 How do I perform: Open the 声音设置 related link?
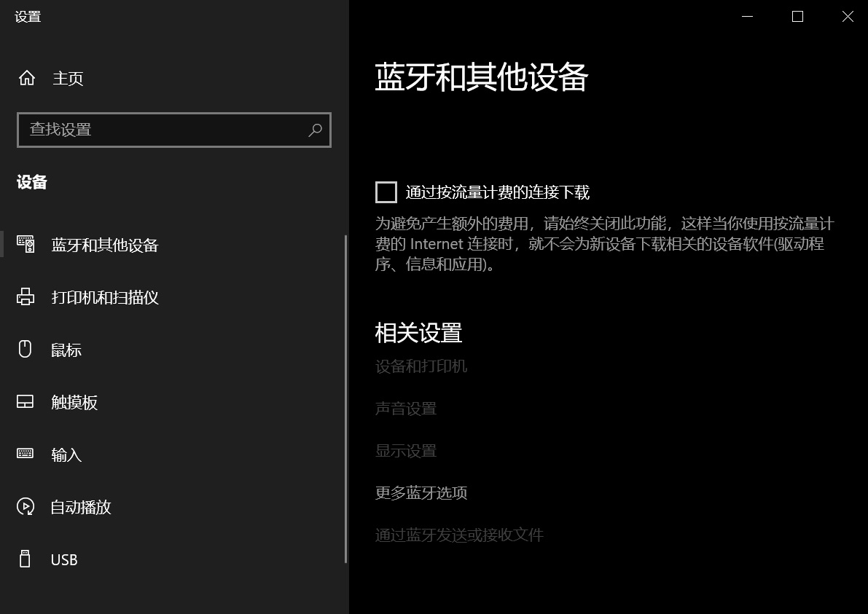(x=406, y=409)
